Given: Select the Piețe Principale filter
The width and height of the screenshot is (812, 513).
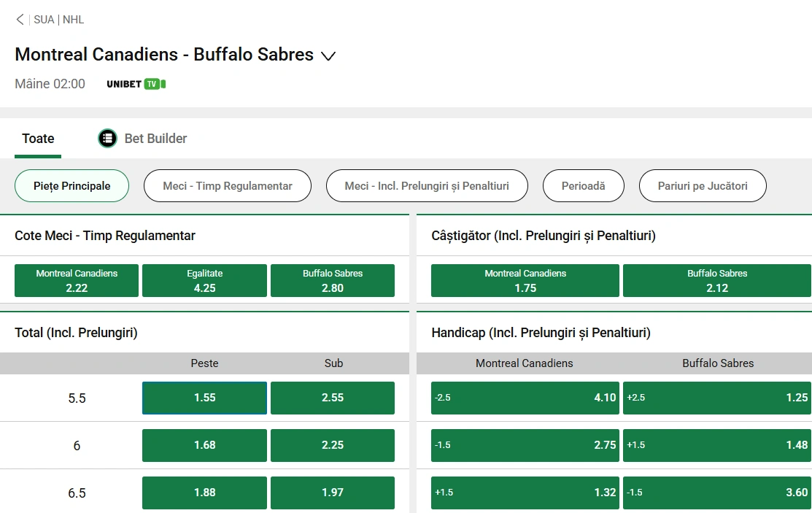Looking at the screenshot, I should point(71,186).
